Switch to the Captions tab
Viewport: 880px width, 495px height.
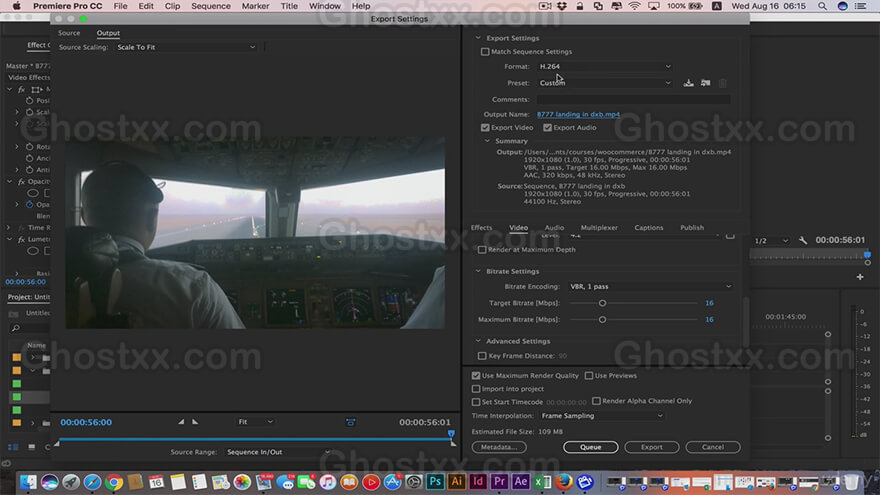(649, 227)
